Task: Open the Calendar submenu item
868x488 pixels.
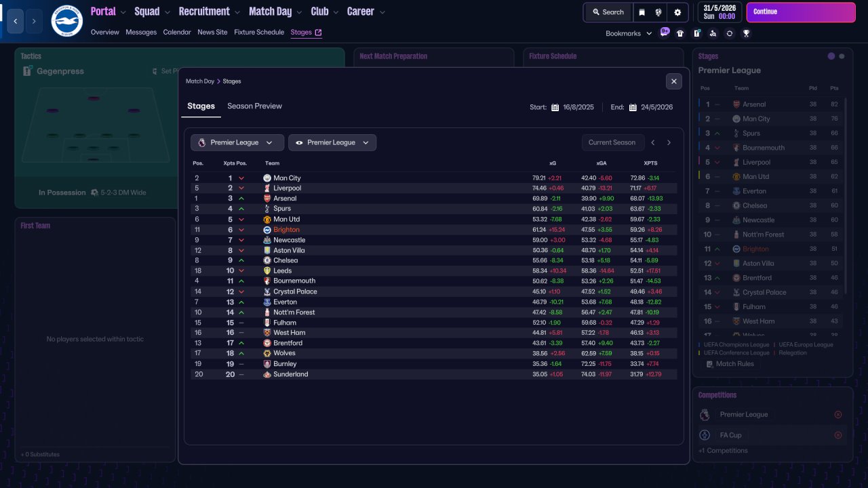Action: click(177, 33)
